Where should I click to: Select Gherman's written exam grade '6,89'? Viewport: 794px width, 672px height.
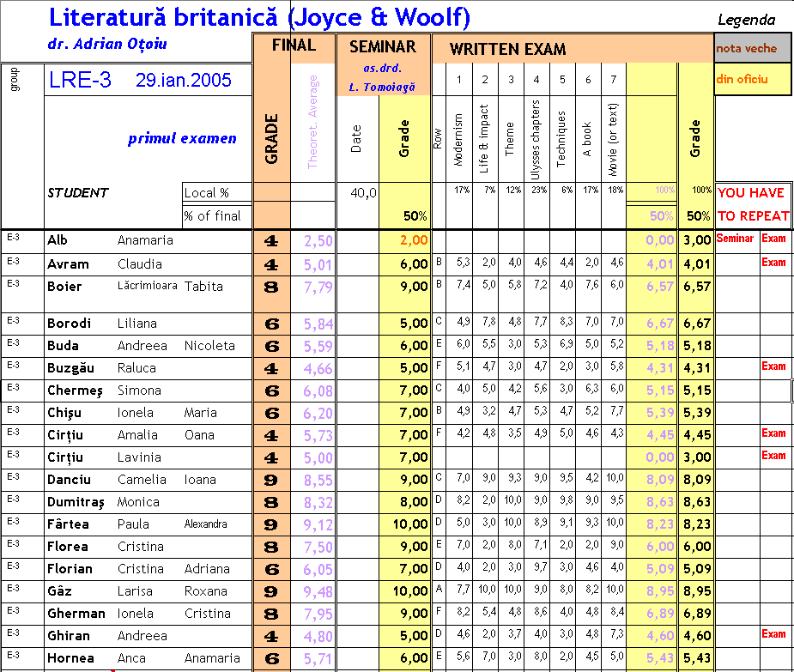(x=697, y=614)
